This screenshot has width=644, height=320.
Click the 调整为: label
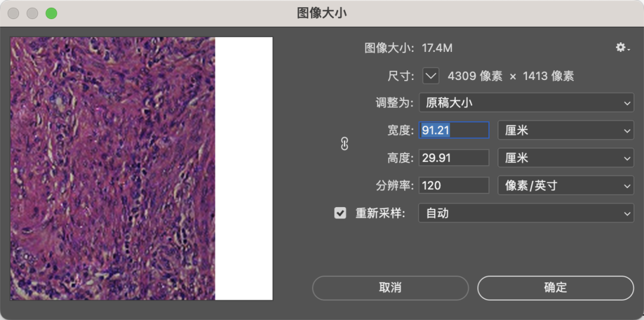tap(394, 103)
